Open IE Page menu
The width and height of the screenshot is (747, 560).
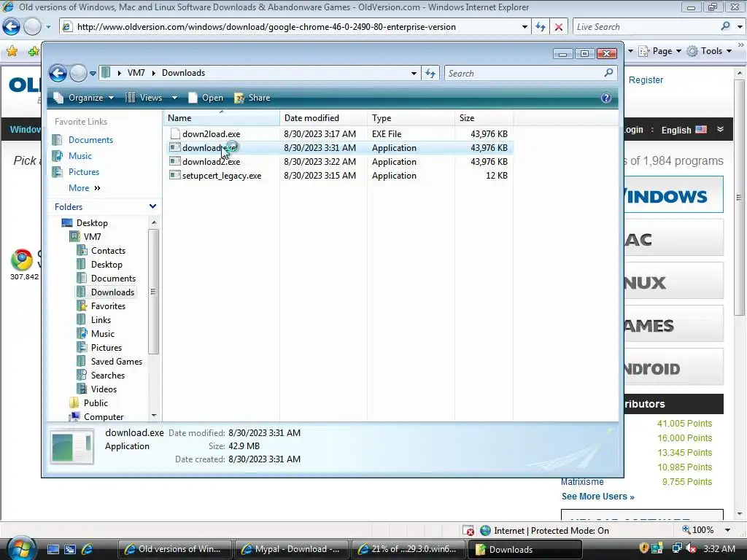pos(659,51)
